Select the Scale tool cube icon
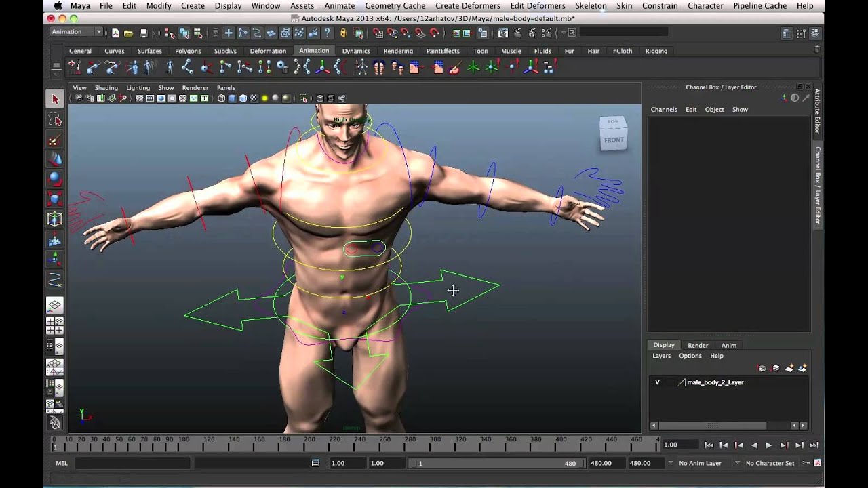This screenshot has height=488, width=868. click(x=55, y=199)
